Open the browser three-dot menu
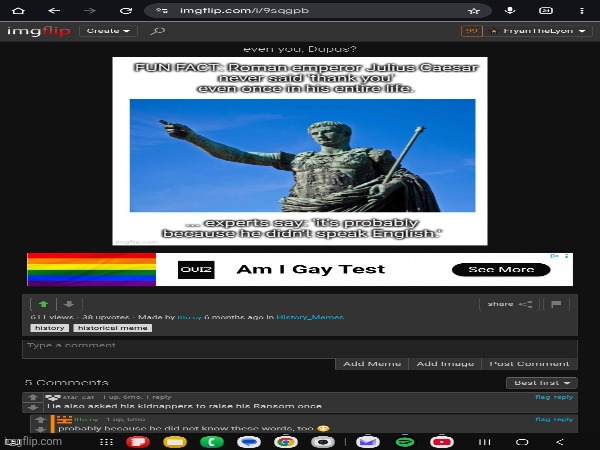The width and height of the screenshot is (600, 450). pos(582,11)
